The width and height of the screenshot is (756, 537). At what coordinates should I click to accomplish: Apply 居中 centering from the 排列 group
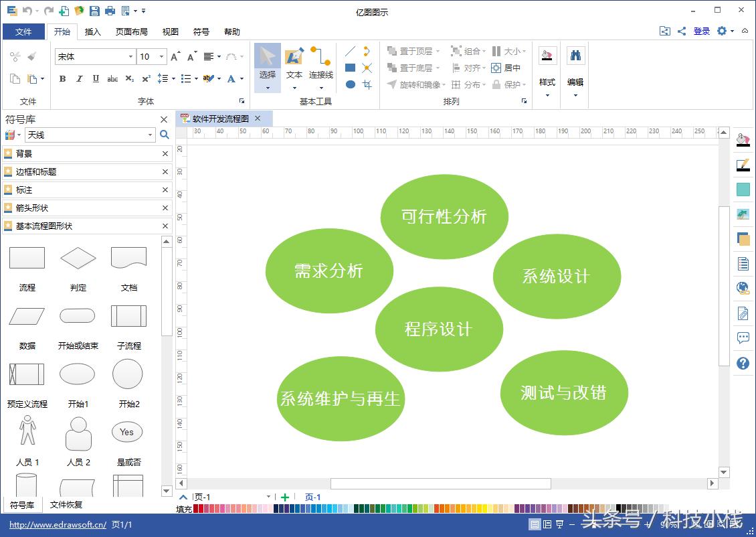click(505, 68)
